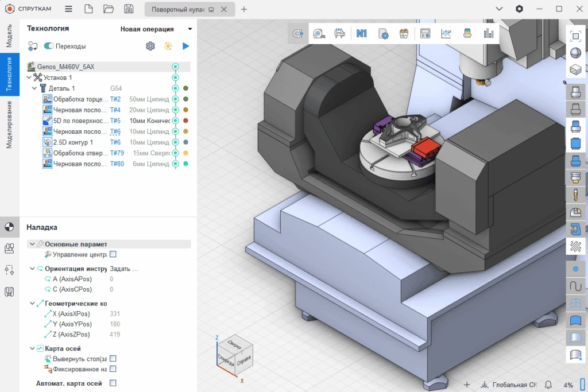588x392 pixels.
Task: Click the run (blue play) button
Action: point(185,46)
